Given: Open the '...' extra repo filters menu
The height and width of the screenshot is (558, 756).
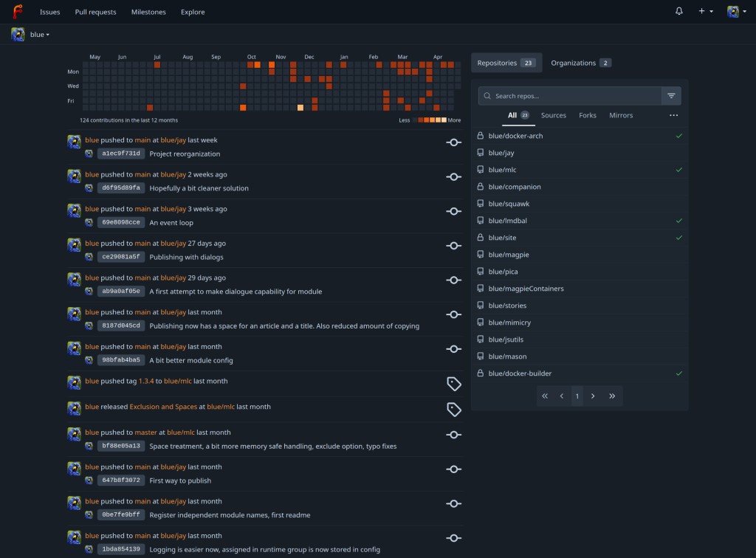Looking at the screenshot, I should tap(674, 115).
